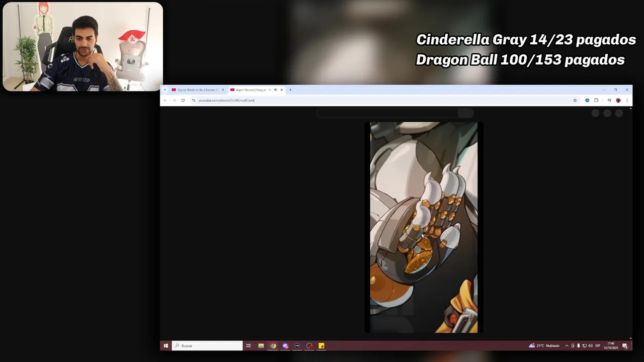Open the tab search dropdown arrow

click(x=165, y=90)
